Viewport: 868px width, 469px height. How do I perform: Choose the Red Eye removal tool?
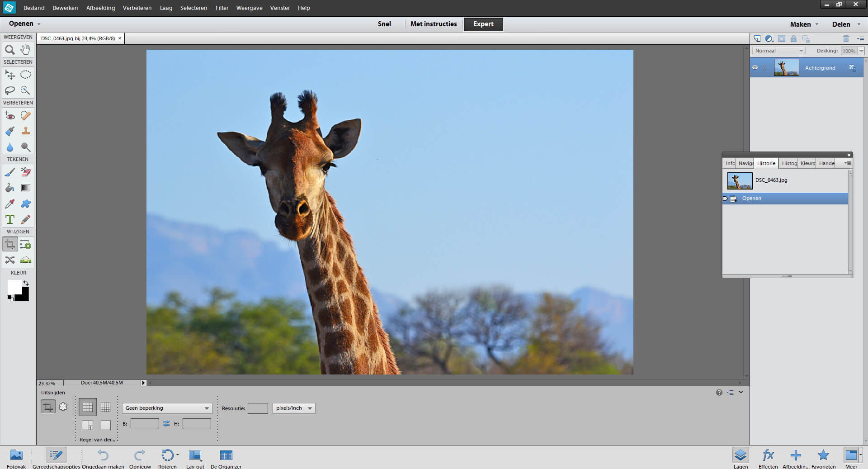(10, 116)
